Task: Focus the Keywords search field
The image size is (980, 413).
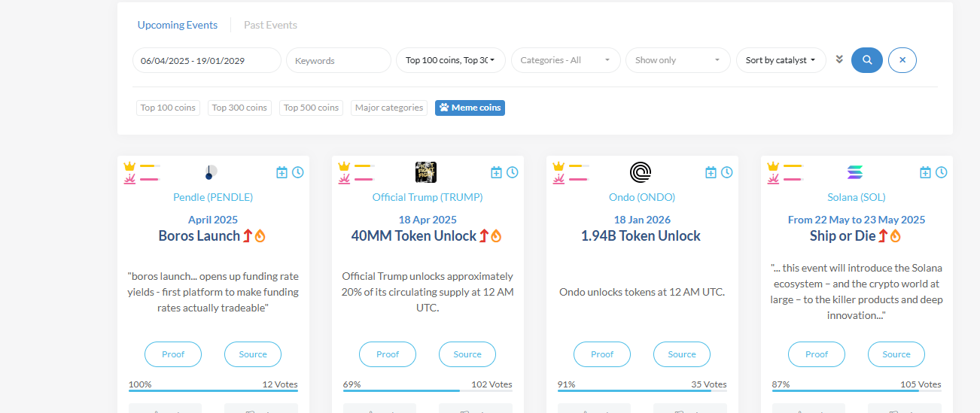Action: tap(339, 60)
